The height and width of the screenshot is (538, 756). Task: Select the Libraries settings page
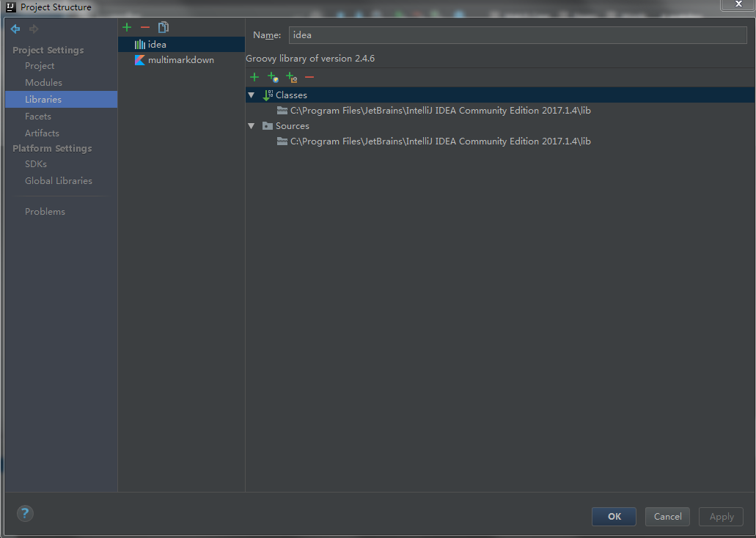coord(62,99)
